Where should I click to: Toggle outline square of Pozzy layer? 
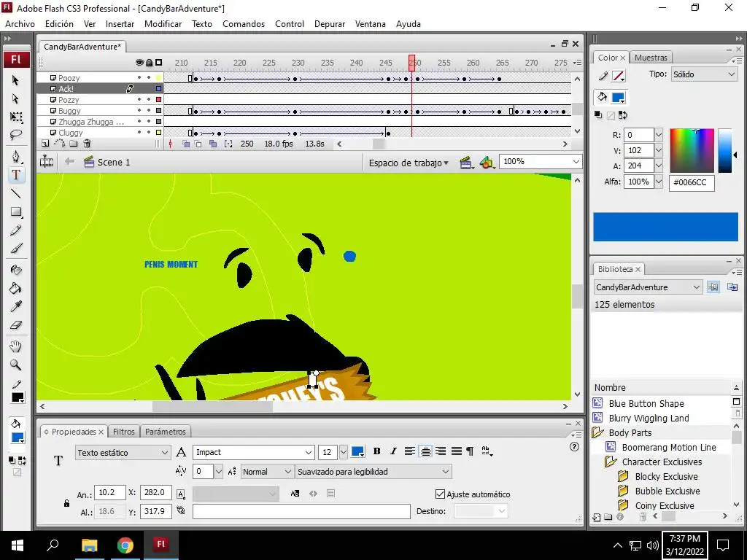pyautogui.click(x=158, y=99)
